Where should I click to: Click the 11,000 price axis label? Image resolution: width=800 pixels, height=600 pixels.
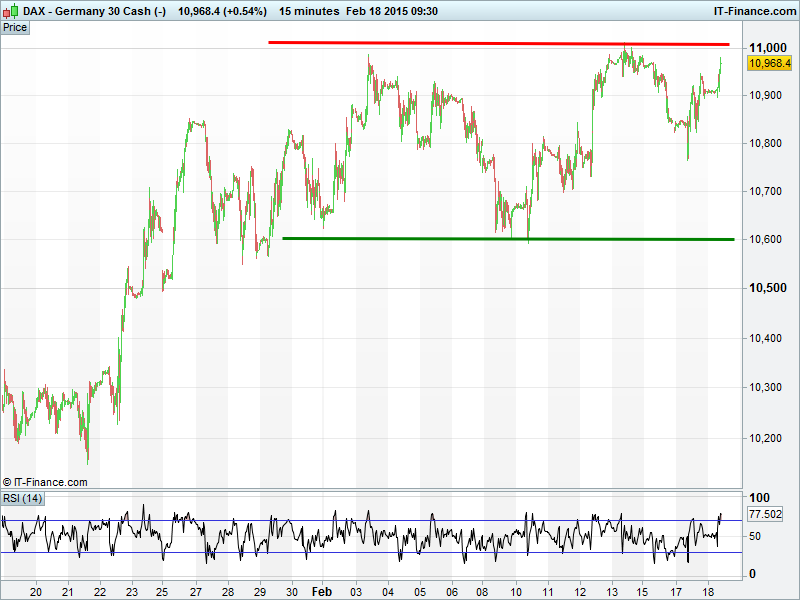pyautogui.click(x=768, y=48)
